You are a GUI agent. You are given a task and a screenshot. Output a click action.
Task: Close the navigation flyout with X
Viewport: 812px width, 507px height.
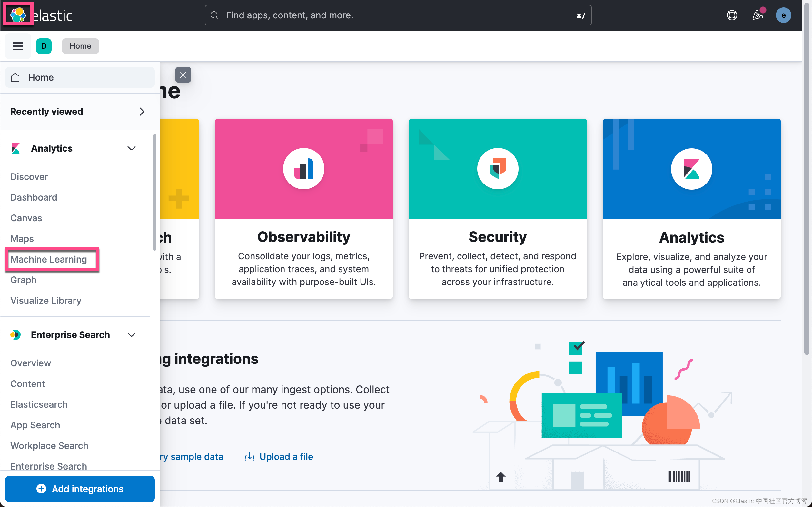tap(183, 75)
